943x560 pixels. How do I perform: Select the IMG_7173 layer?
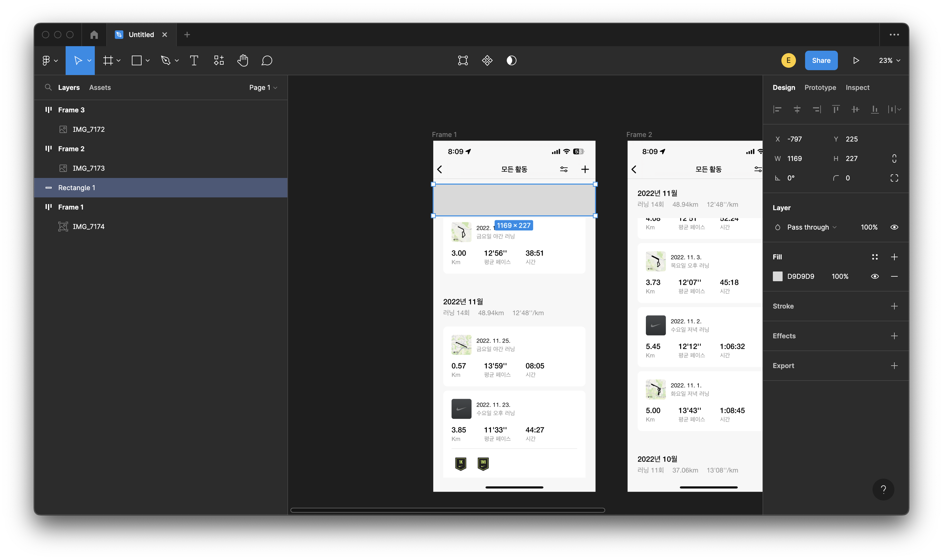[88, 168]
